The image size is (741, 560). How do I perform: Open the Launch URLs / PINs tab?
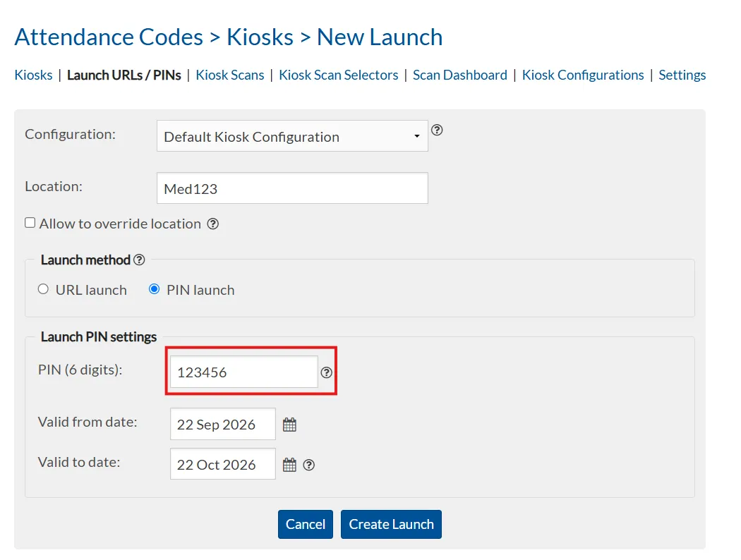pyautogui.click(x=123, y=75)
